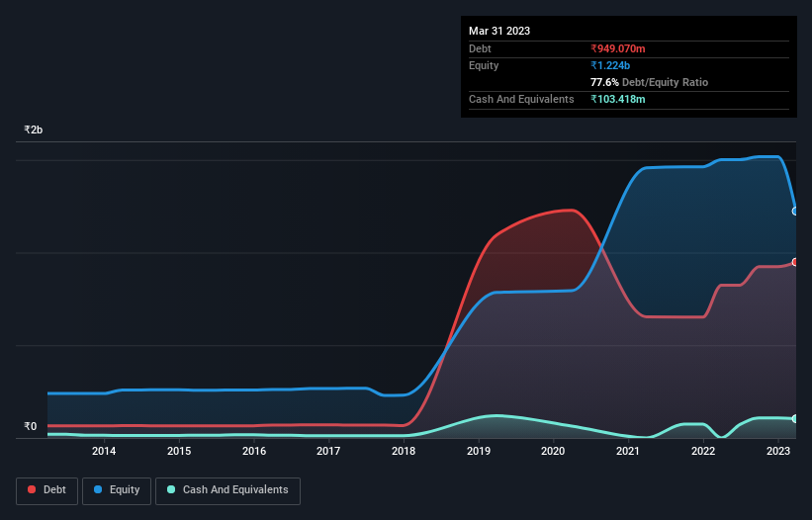Click the ₹1.224b equity value
This screenshot has height=520, width=812.
610,65
